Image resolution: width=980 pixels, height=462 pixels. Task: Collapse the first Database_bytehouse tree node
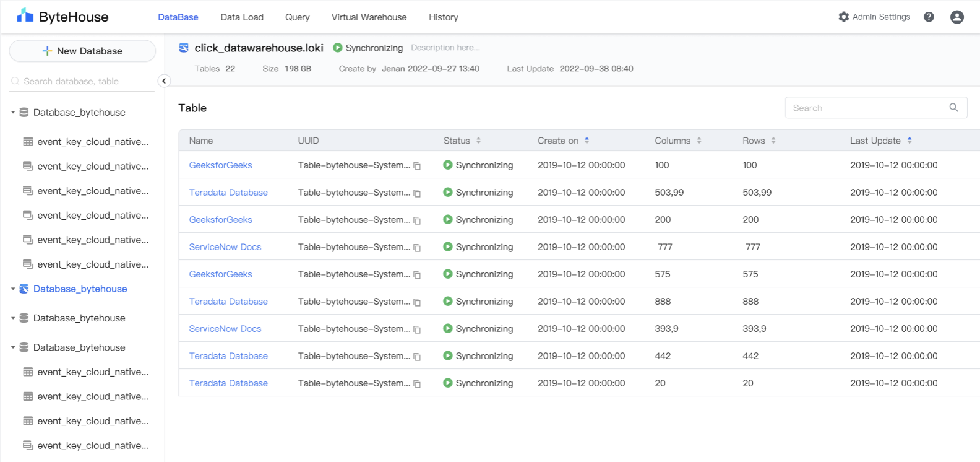point(13,113)
